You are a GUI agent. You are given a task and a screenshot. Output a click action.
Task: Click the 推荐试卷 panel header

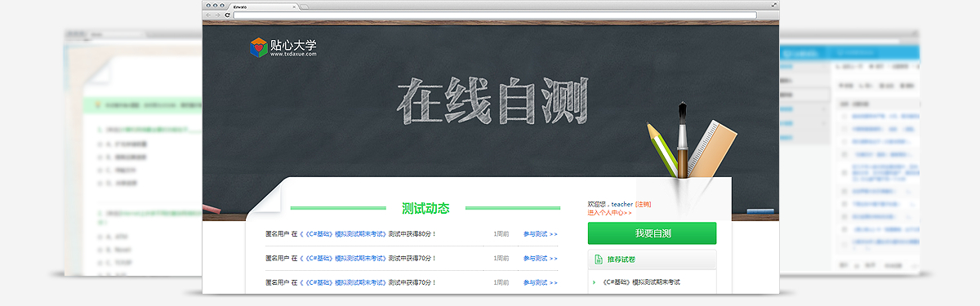(652, 259)
